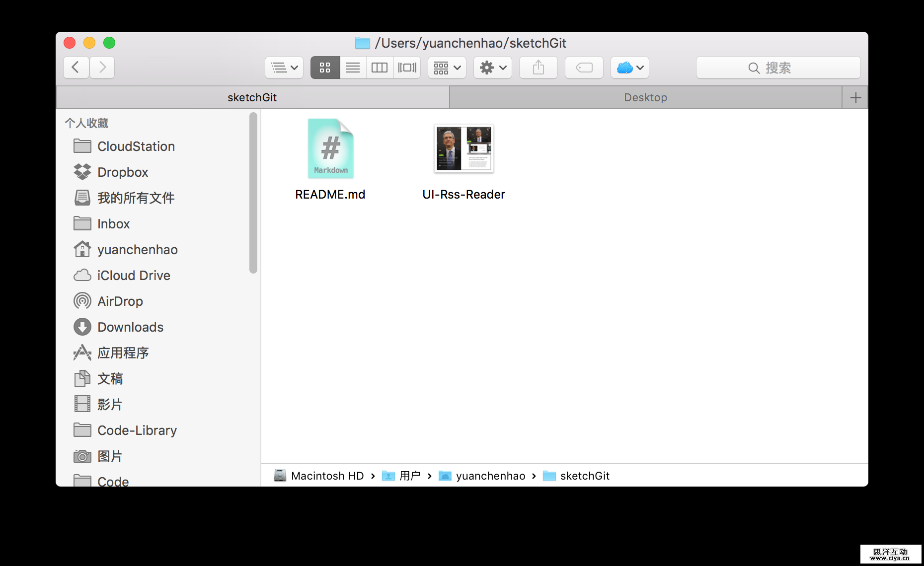
Task: Select the sketchGit tab
Action: pos(252,98)
